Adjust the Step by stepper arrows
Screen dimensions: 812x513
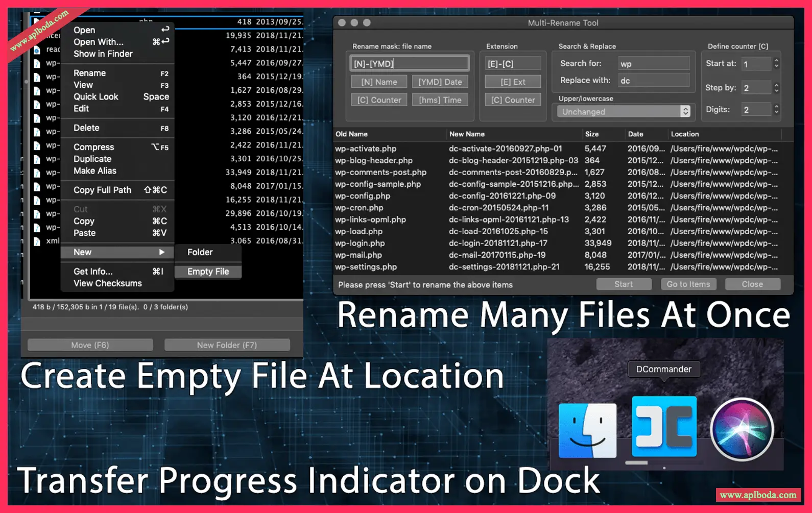point(776,88)
